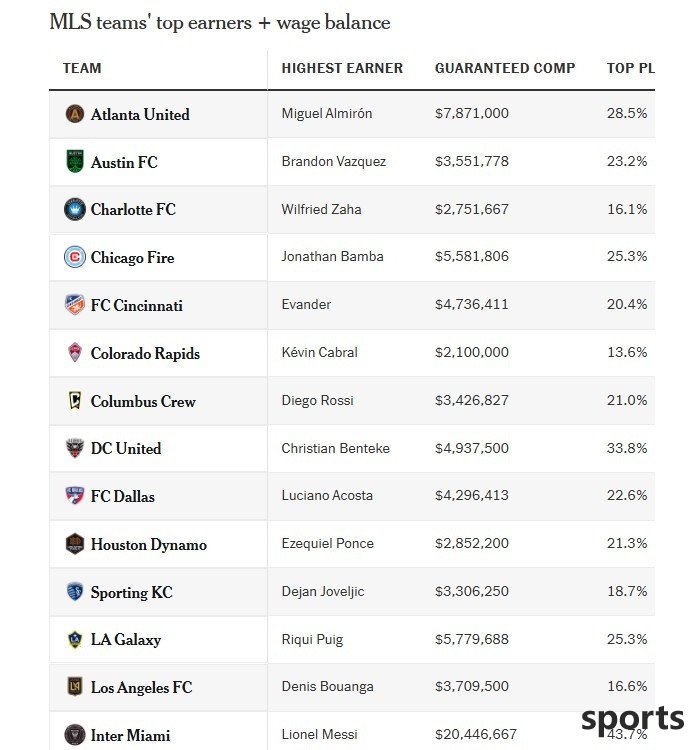Select the Sporting KC row name
Image resolution: width=699 pixels, height=750 pixels.
[x=132, y=592]
